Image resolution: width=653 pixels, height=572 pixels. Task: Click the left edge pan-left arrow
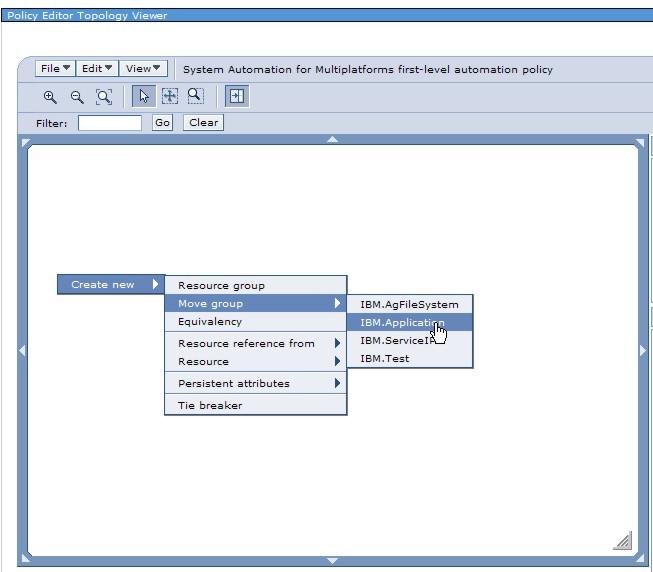click(x=22, y=351)
